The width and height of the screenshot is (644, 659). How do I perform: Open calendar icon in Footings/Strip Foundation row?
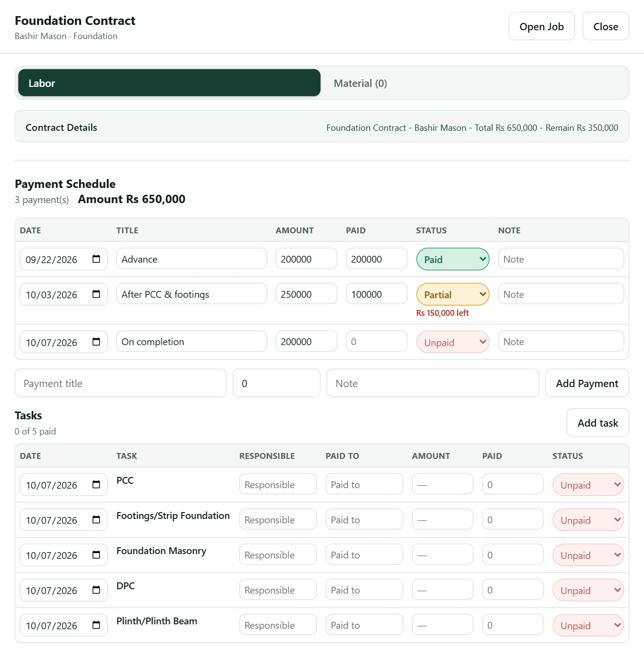[96, 520]
